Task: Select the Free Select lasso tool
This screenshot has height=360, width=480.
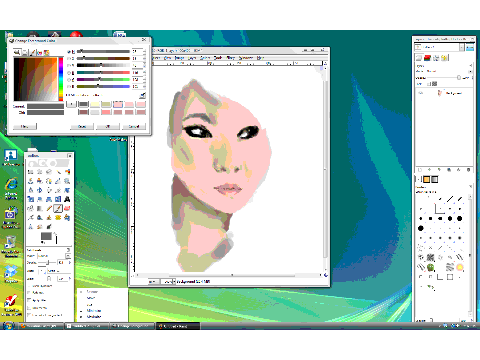Action: coord(49,172)
